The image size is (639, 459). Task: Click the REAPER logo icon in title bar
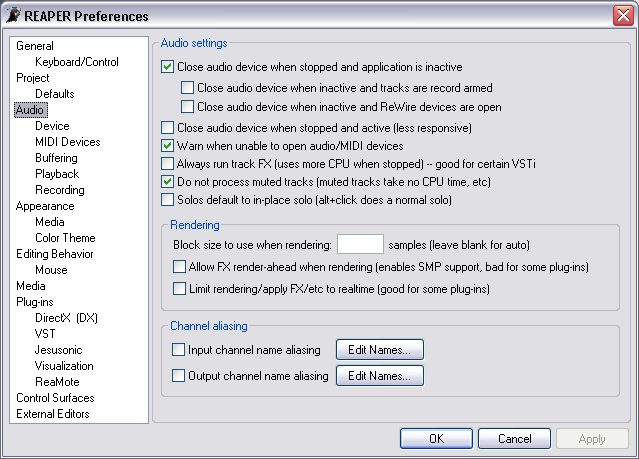coord(13,15)
